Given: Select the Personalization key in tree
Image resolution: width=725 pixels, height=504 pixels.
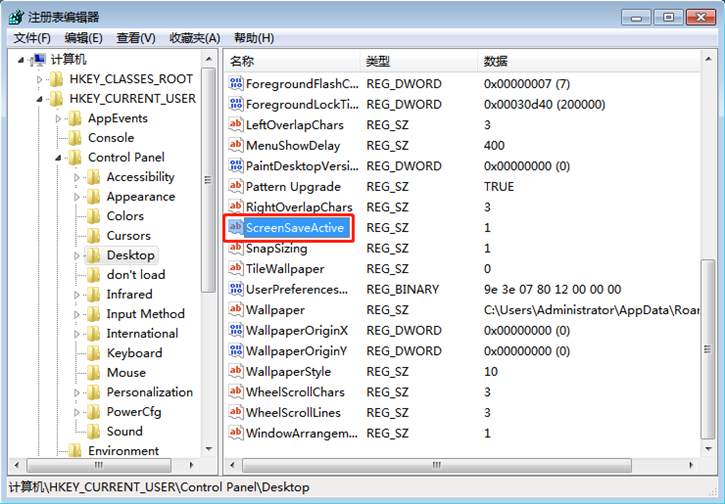Looking at the screenshot, I should [x=149, y=392].
